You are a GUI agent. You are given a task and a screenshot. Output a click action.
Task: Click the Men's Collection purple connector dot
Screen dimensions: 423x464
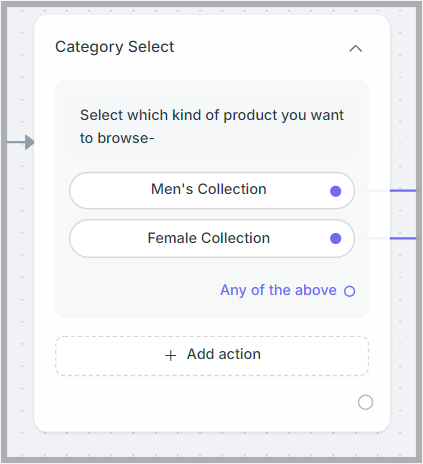coord(335,191)
